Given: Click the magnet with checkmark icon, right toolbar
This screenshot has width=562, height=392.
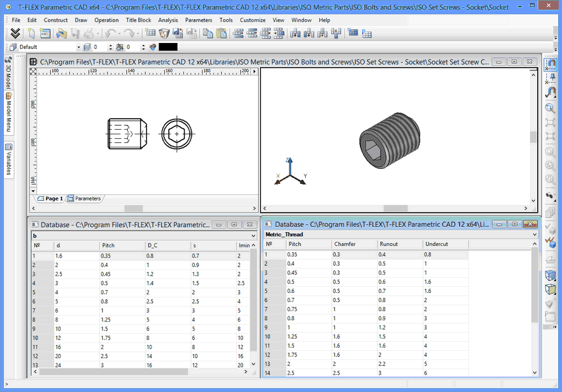Looking at the screenshot, I should click(x=550, y=93).
